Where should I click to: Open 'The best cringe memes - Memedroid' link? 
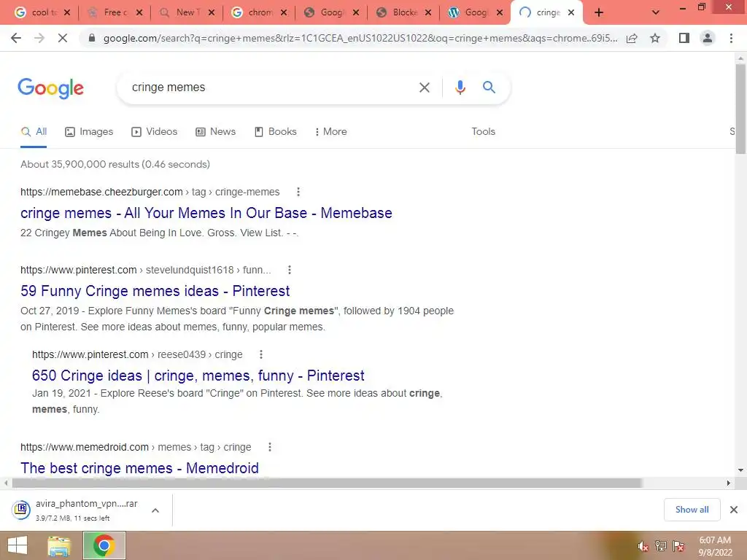click(139, 468)
